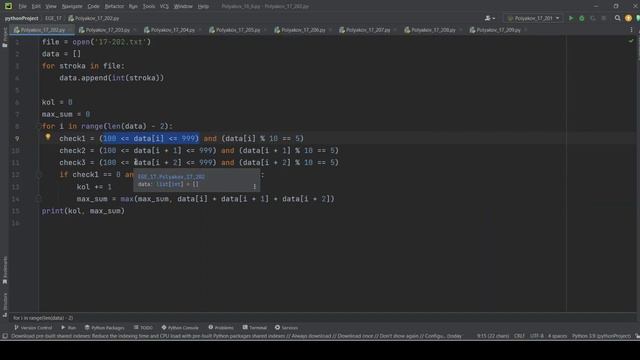Open the View menu

pyautogui.click(x=51, y=7)
